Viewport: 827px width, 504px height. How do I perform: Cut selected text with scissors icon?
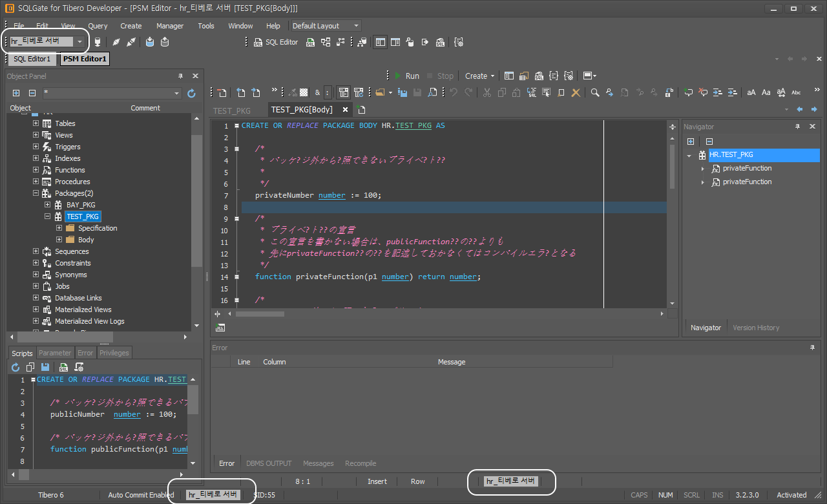(x=487, y=92)
